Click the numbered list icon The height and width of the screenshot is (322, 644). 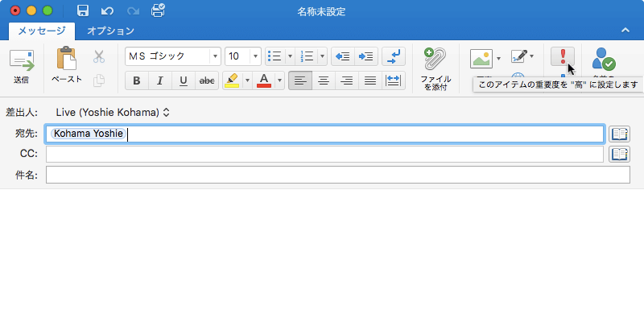307,56
